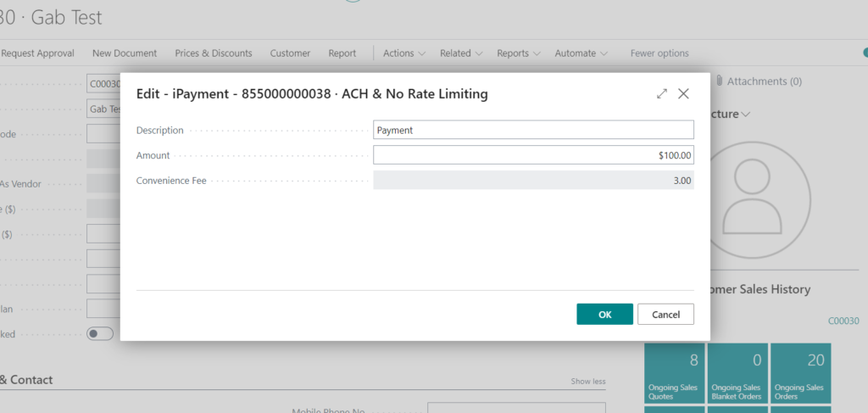The width and height of the screenshot is (868, 413).
Task: Click the OK button
Action: 604,315
